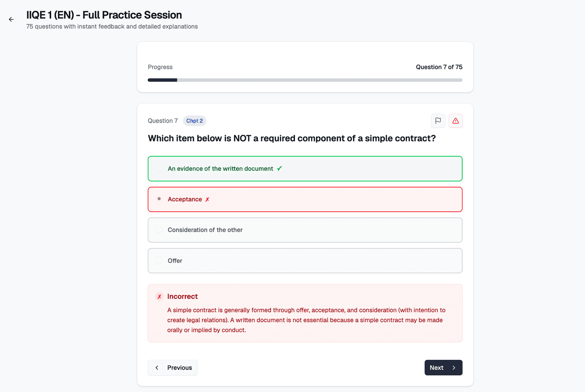The height and width of the screenshot is (392, 585).
Task: Click the red x mark next to Acceptance
Action: point(207,200)
